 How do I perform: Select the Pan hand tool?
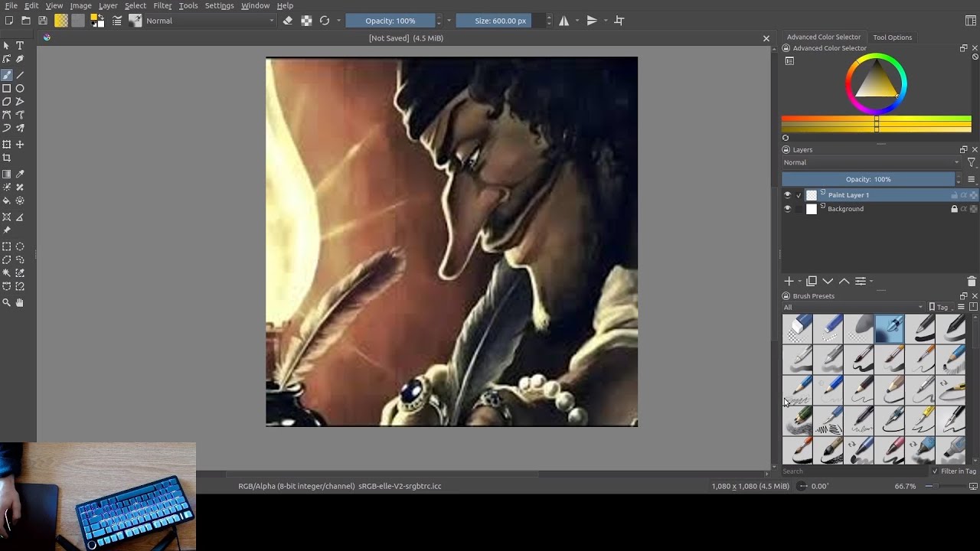(20, 303)
